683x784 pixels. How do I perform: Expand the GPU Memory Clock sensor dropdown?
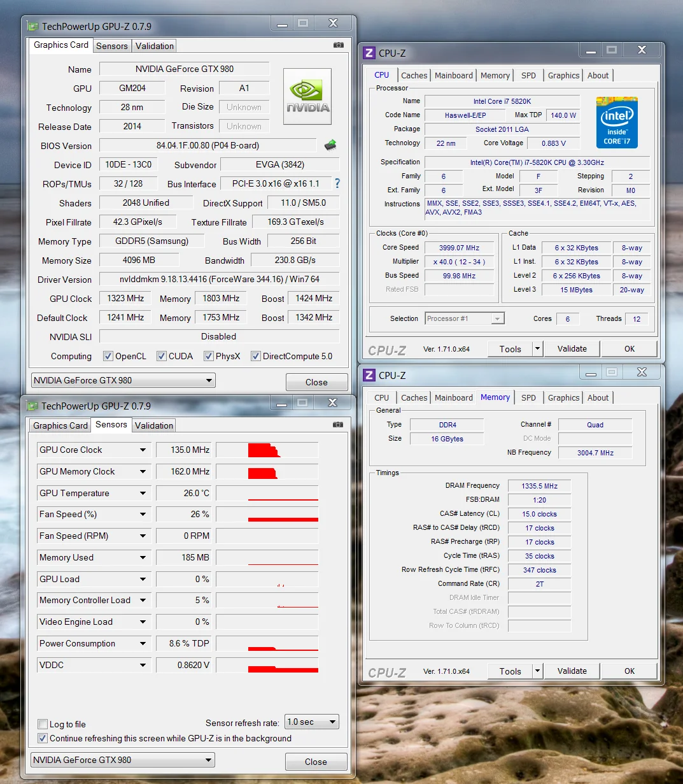point(143,471)
